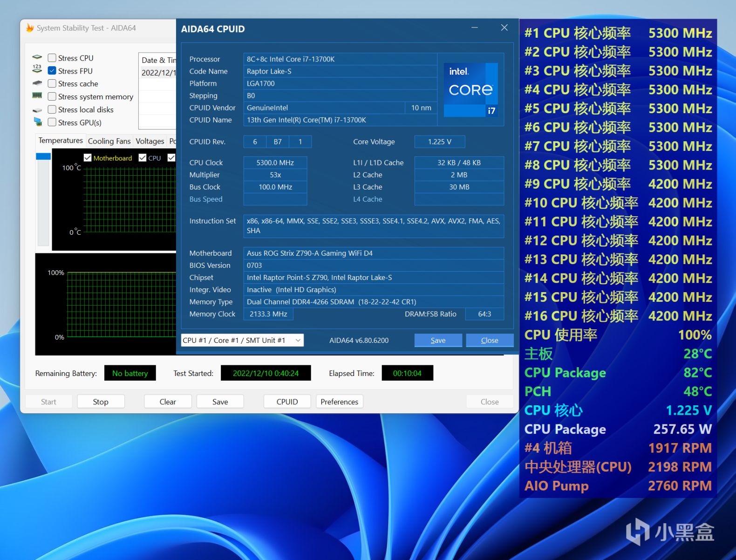Click the PCH 48°C temperature row
The width and height of the screenshot is (736, 560).
coord(618,391)
